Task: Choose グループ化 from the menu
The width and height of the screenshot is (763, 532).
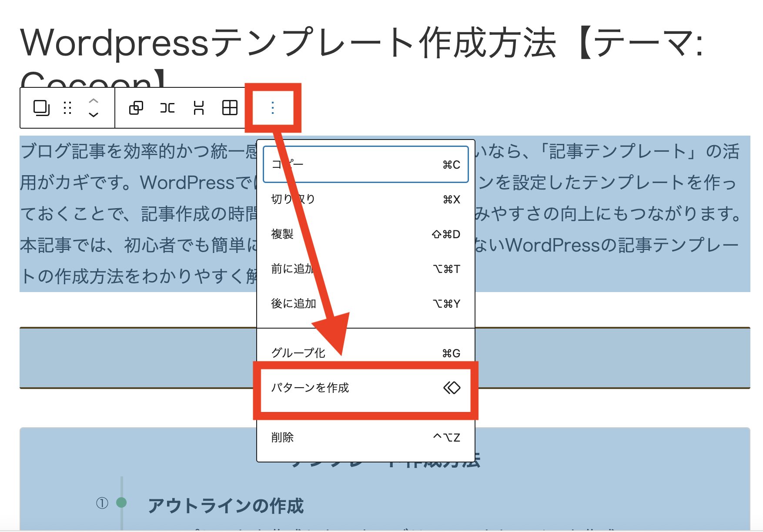Action: click(366, 353)
